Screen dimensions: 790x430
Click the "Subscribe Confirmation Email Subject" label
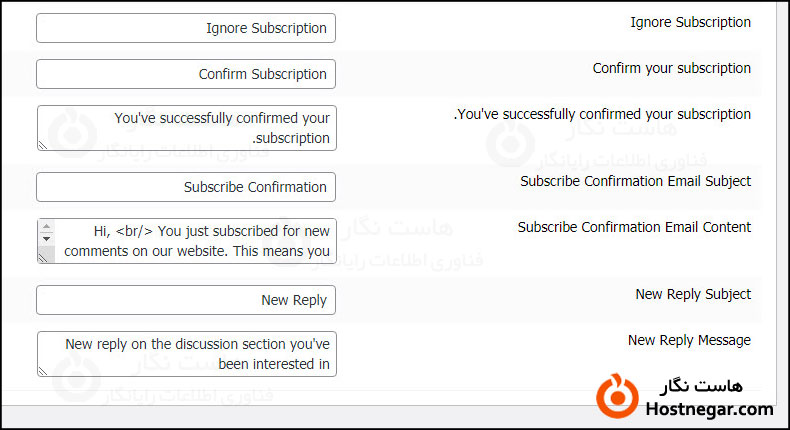(635, 181)
